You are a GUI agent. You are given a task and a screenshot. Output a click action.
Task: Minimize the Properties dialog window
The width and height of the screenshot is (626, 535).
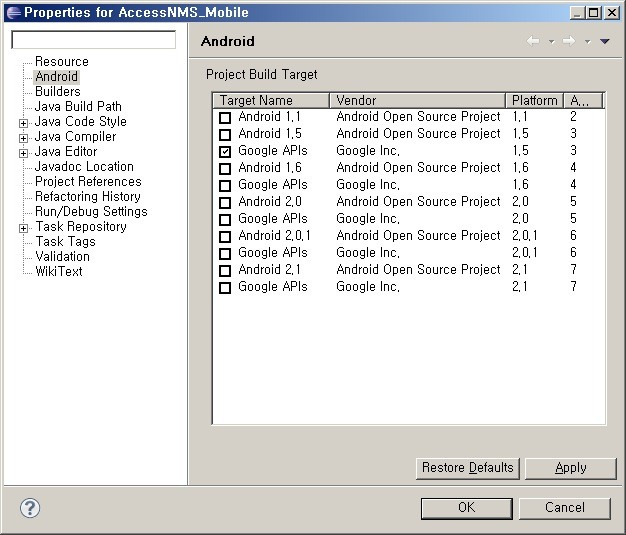tap(576, 13)
